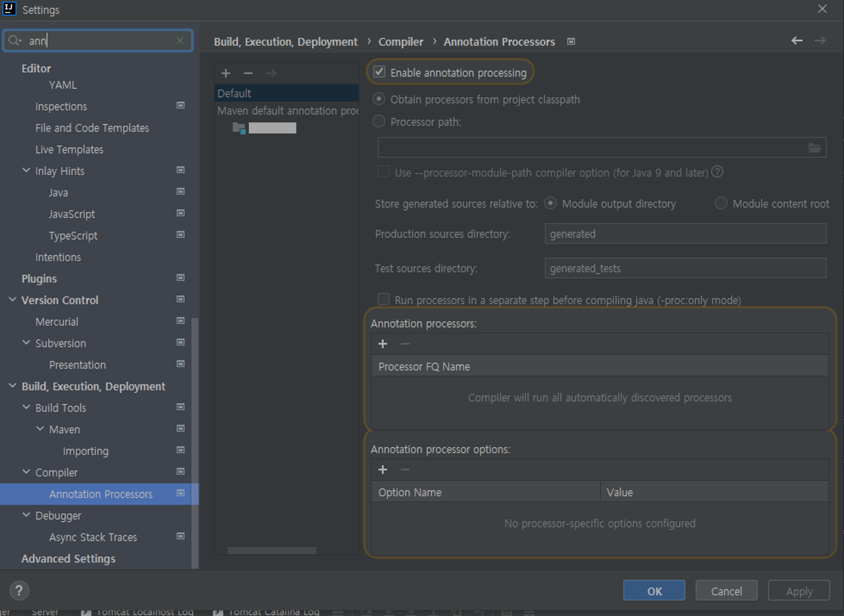The image size is (844, 616).
Task: Click the back arrow in settings header
Action: click(x=797, y=41)
